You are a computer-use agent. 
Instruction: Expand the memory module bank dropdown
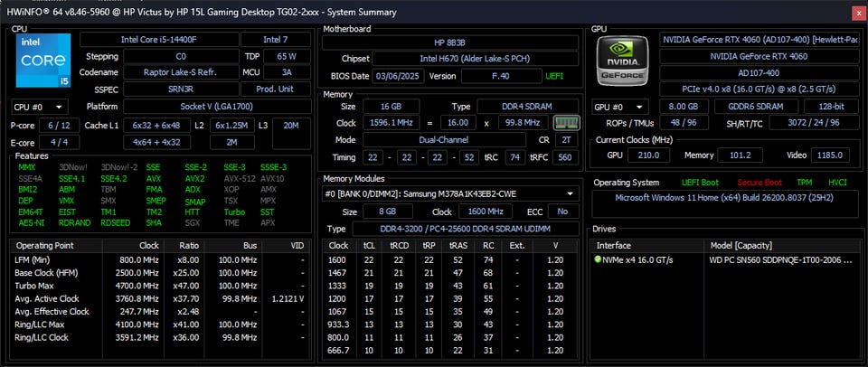(449, 193)
